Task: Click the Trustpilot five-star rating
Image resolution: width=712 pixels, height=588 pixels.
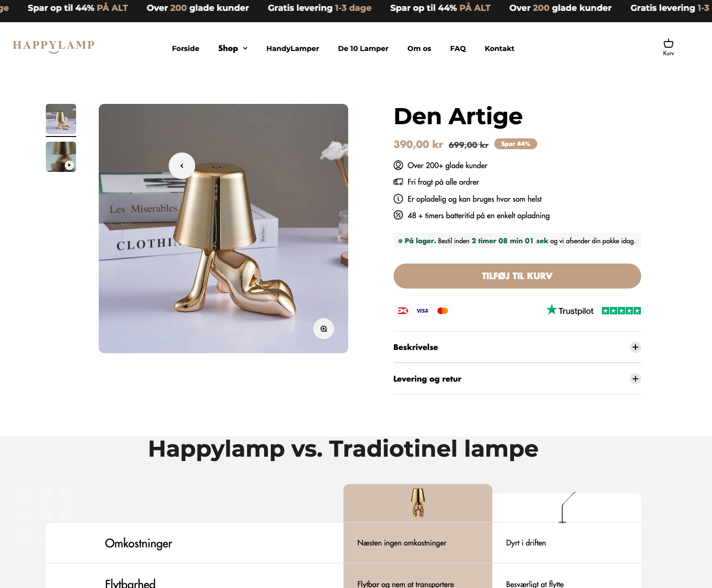Action: coord(621,311)
